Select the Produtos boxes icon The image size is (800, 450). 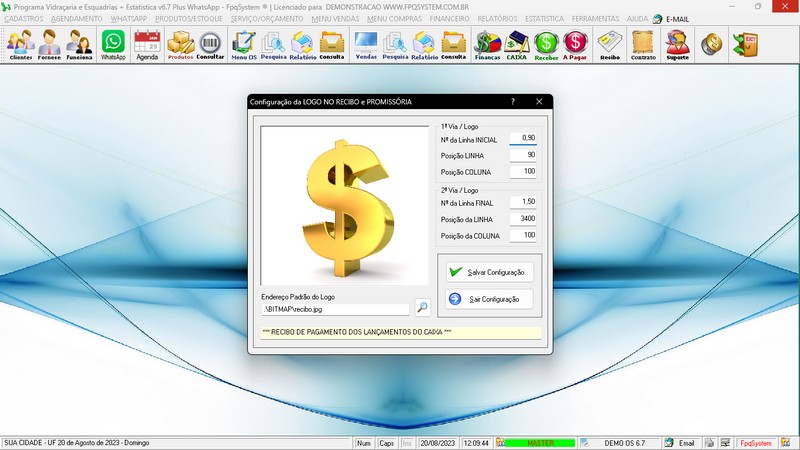point(180,44)
